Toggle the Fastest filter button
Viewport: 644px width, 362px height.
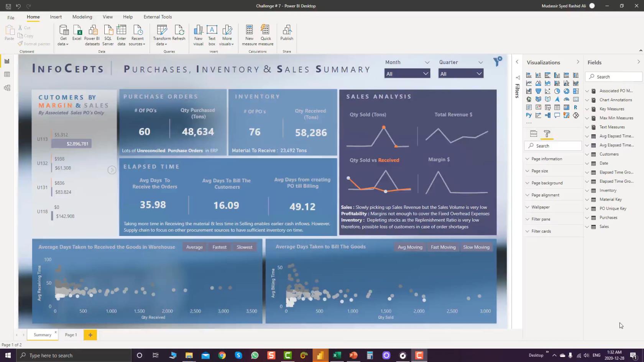point(220,247)
